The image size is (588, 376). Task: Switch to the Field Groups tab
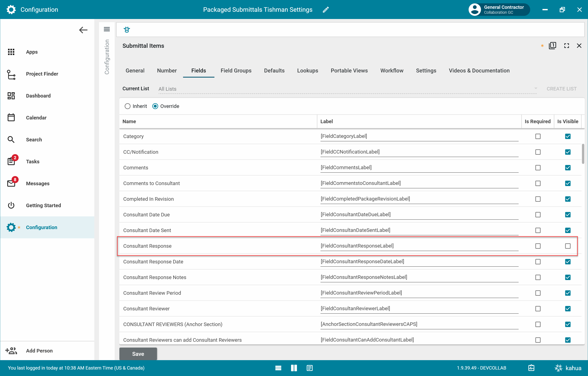(236, 70)
